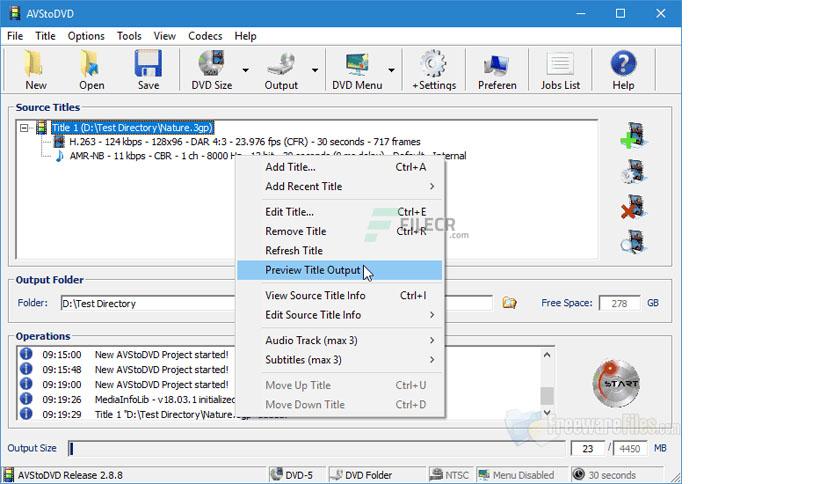Open the File menu

tap(15, 36)
